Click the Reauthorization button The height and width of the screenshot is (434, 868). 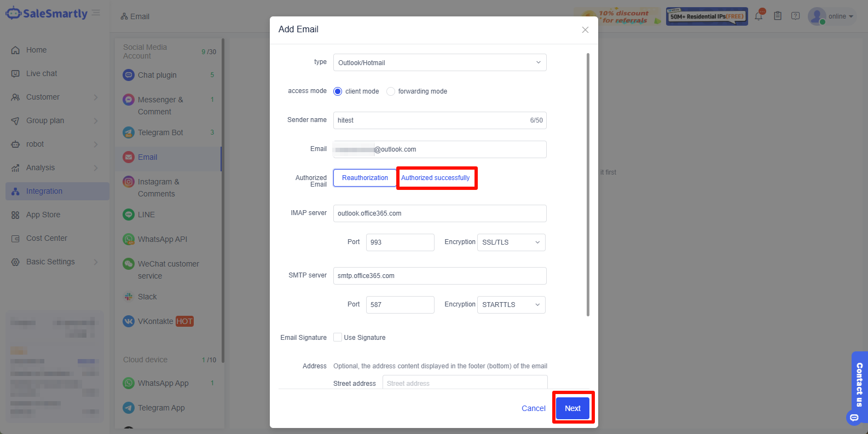(x=364, y=178)
